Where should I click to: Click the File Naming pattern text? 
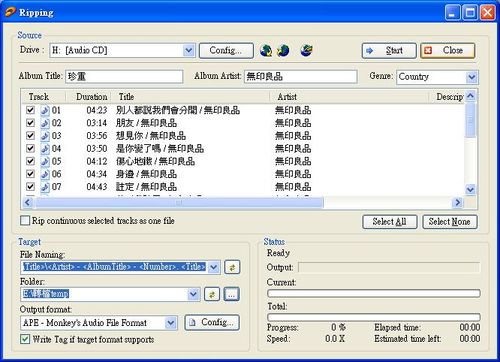click(x=115, y=267)
